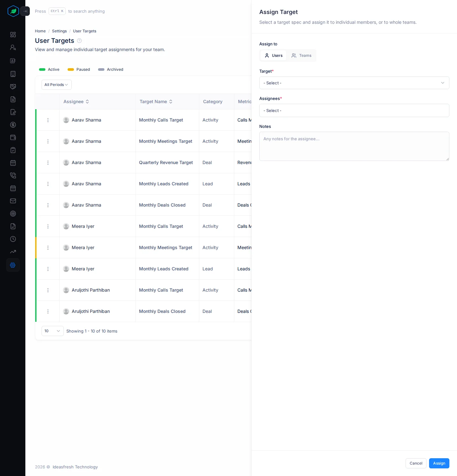Click "Showing 1 - 10 of 10 items" text
This screenshot has height=476, width=457.
[92, 331]
